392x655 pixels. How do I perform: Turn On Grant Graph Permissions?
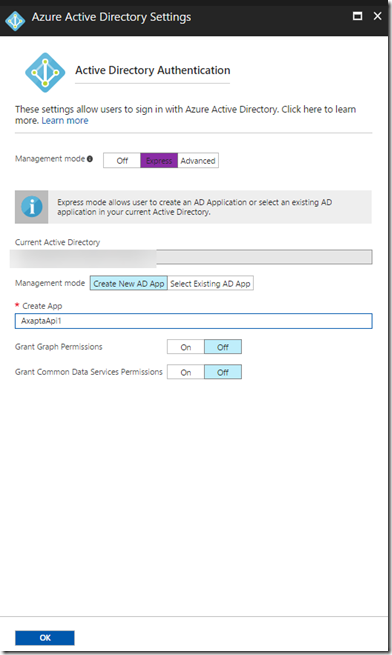[186, 347]
